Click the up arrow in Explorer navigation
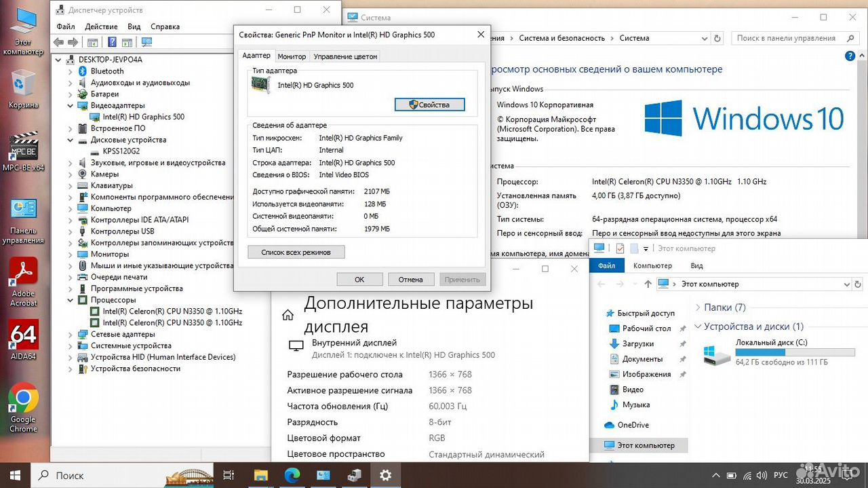The height and width of the screenshot is (488, 868). click(648, 284)
